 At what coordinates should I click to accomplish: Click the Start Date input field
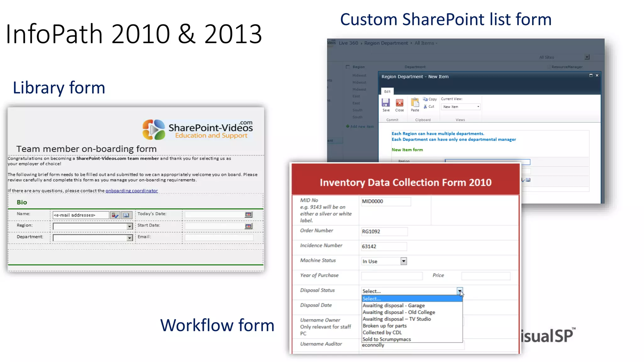[x=215, y=226]
